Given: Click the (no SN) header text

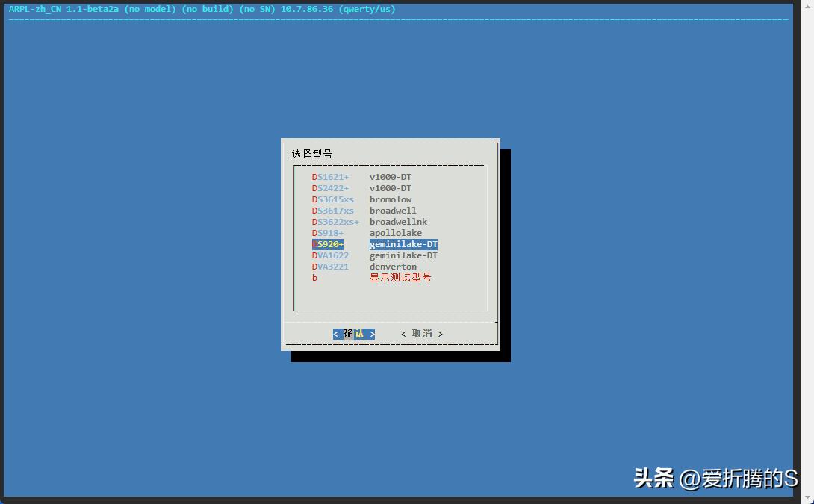Looking at the screenshot, I should 257,10.
